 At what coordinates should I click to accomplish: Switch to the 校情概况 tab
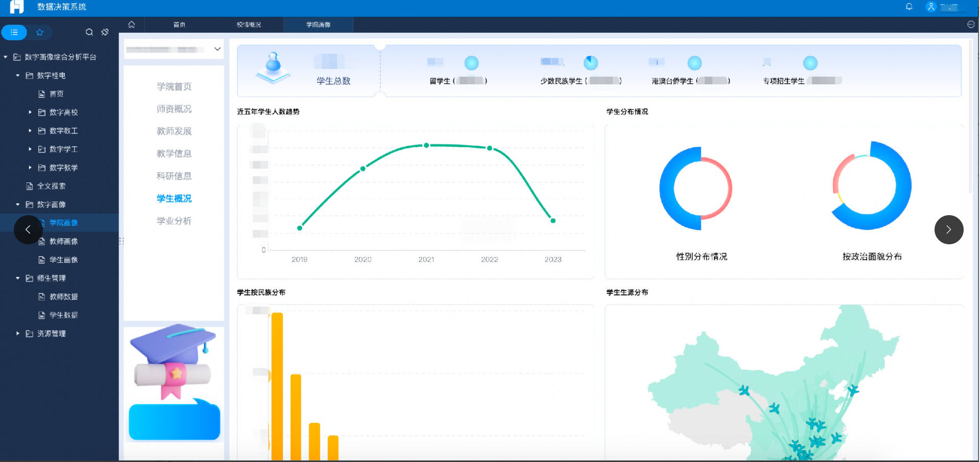(249, 25)
